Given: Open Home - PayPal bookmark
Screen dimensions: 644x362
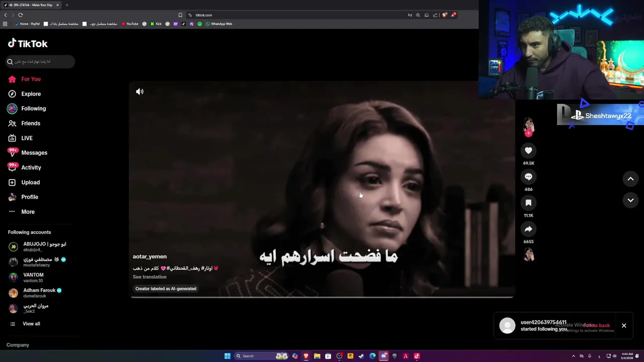Looking at the screenshot, I should coord(27,24).
